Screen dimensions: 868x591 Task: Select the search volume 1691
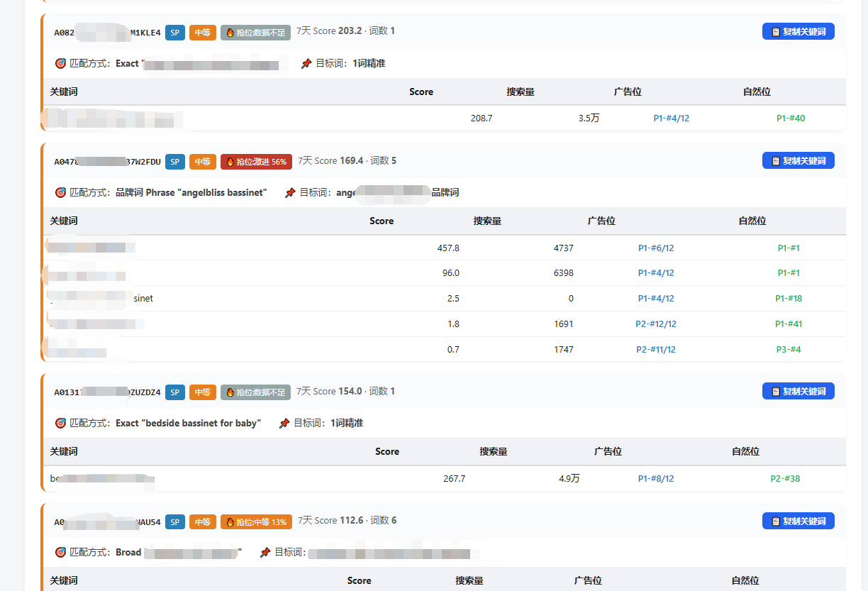pos(563,324)
